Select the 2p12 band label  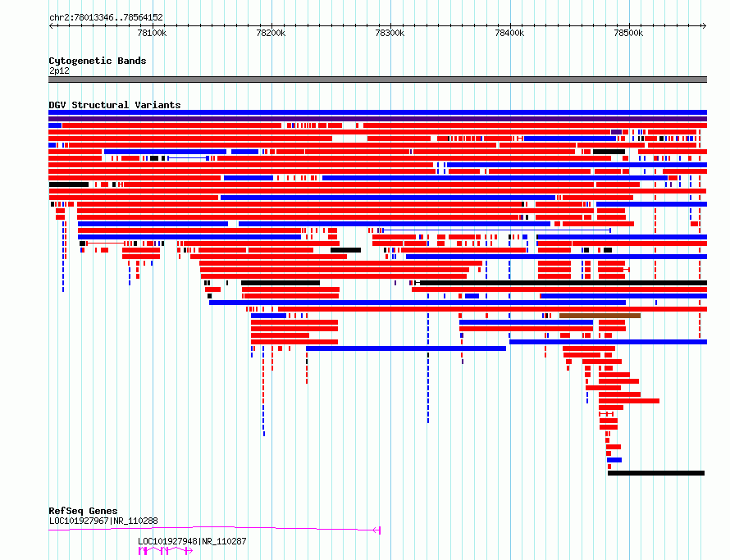pyautogui.click(x=59, y=71)
